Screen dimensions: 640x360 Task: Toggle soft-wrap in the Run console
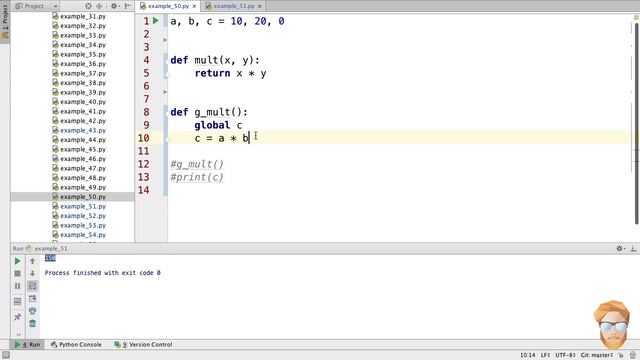(x=33, y=286)
